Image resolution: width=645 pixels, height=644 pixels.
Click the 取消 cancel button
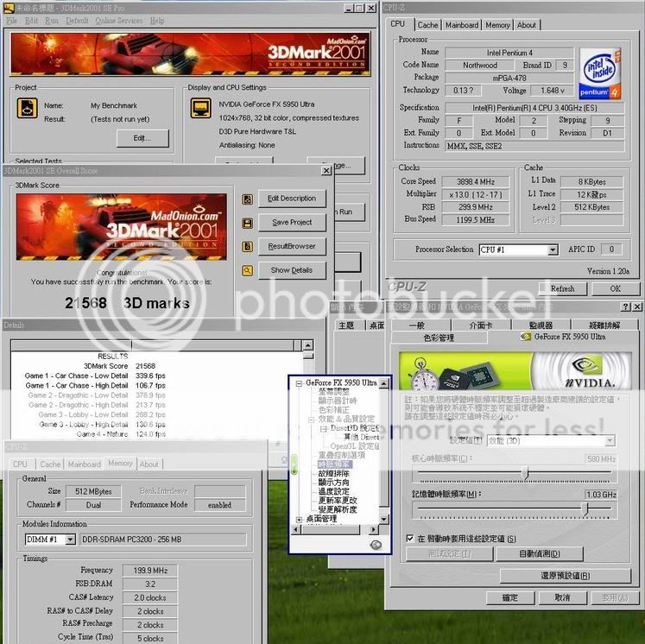coord(562,597)
